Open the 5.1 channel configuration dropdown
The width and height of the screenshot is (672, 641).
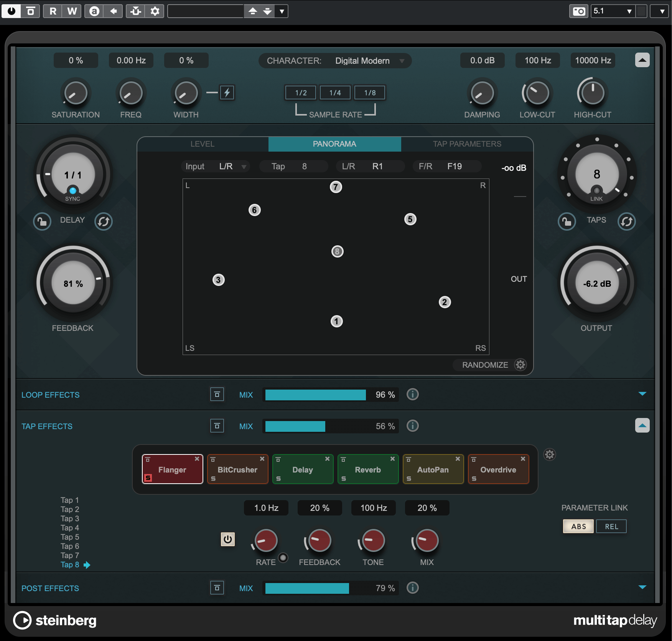[x=613, y=11]
